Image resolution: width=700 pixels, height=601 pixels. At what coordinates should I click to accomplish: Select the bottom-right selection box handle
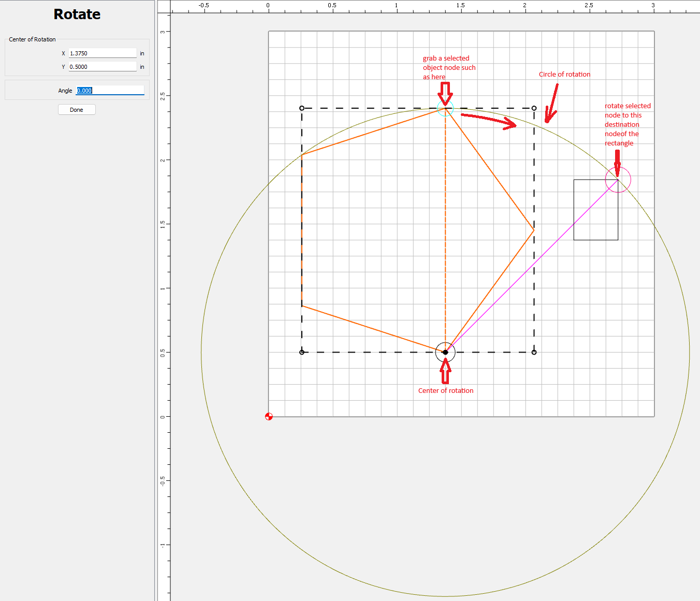(x=534, y=353)
